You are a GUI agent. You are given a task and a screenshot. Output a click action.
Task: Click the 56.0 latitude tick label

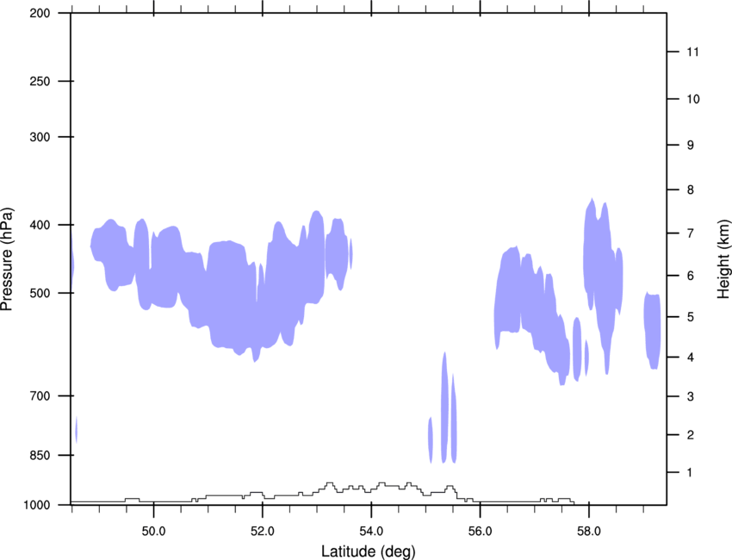(x=481, y=532)
